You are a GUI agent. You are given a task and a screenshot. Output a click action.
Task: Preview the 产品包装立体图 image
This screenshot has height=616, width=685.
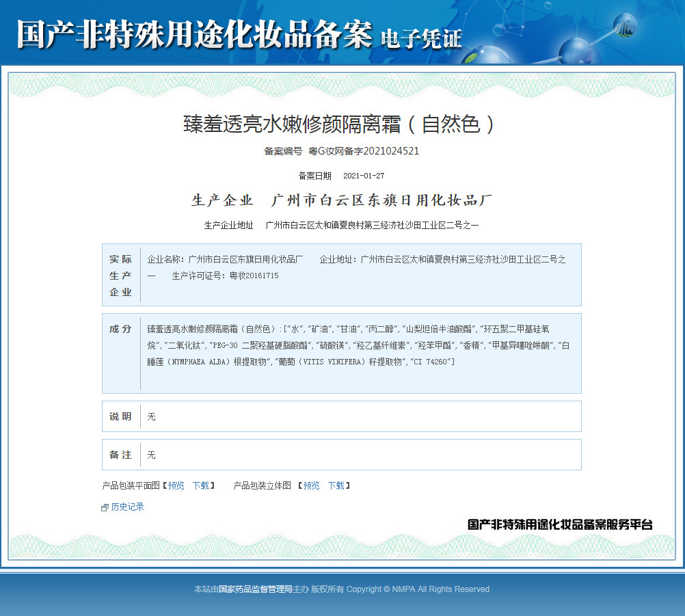[312, 485]
